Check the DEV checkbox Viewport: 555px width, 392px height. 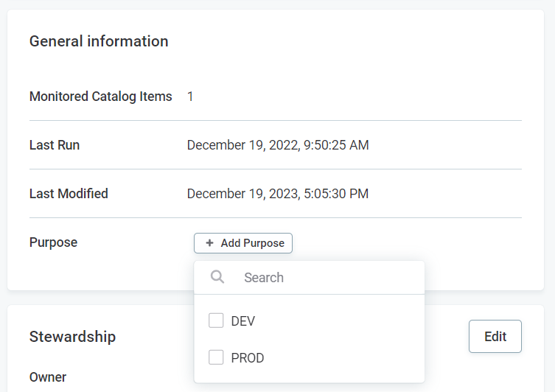pyautogui.click(x=216, y=321)
